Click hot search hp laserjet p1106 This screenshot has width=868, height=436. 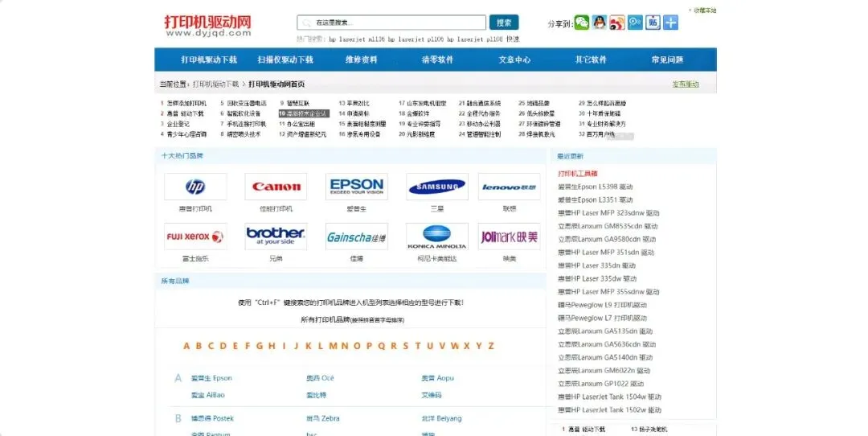tap(416, 39)
